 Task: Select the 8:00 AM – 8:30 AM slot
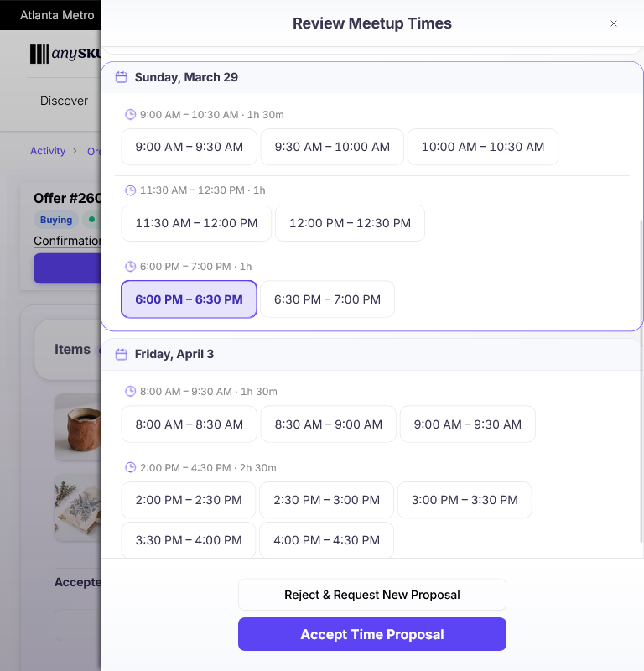click(x=190, y=424)
